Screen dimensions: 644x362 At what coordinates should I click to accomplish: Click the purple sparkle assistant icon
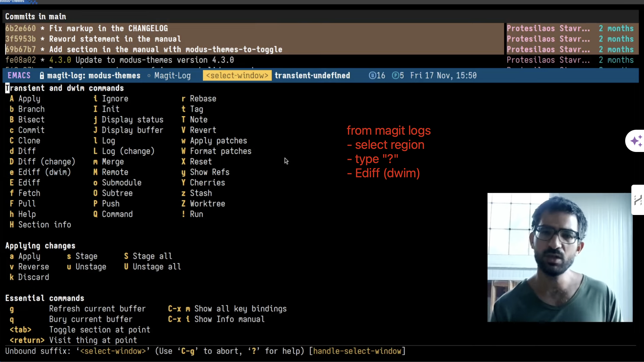pyautogui.click(x=636, y=141)
